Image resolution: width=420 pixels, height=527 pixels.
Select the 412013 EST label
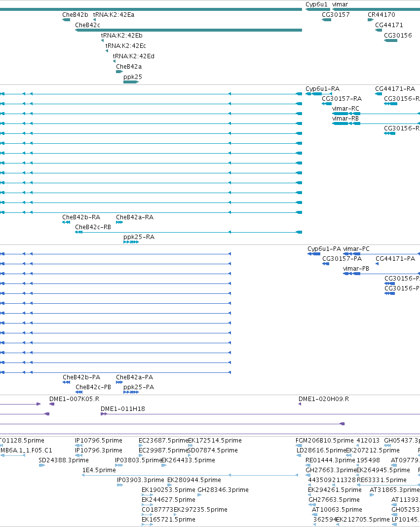(368, 441)
